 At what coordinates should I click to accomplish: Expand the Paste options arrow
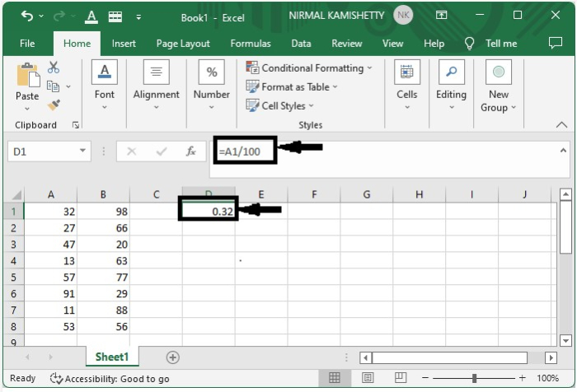point(27,109)
